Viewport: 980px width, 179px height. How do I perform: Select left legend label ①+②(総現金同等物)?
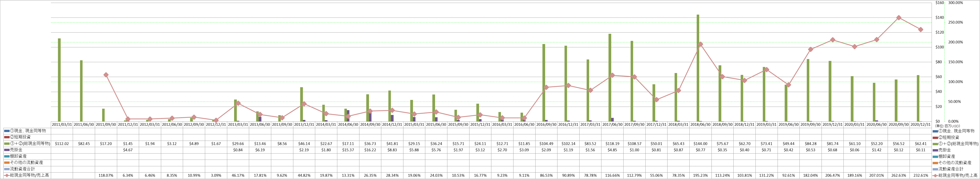click(30, 144)
